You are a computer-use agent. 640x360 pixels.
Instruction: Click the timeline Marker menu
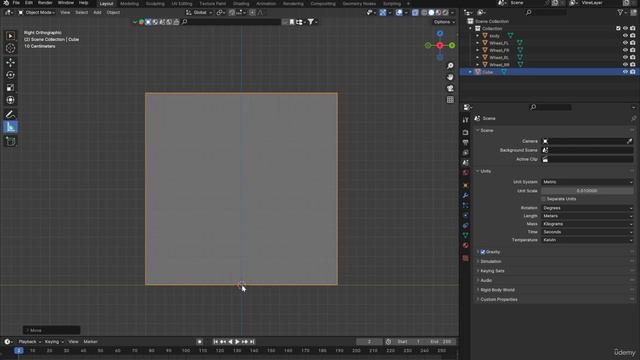(x=91, y=342)
